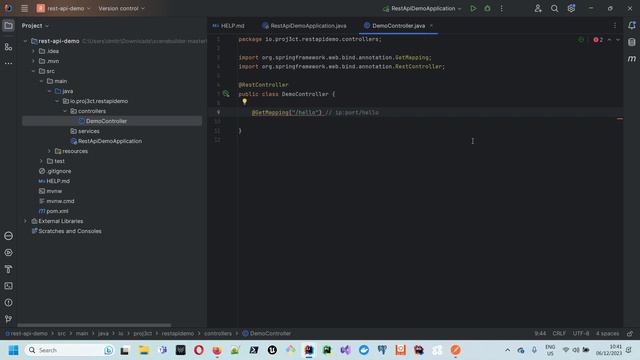Open the Terminal tool window
640x360 pixels.
tap(8, 286)
